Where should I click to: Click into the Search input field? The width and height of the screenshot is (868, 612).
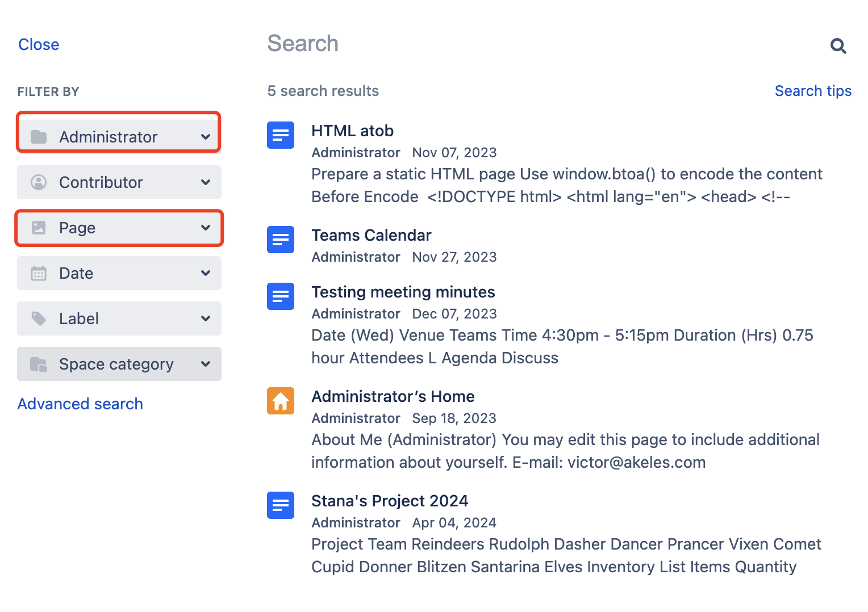[x=511, y=44]
